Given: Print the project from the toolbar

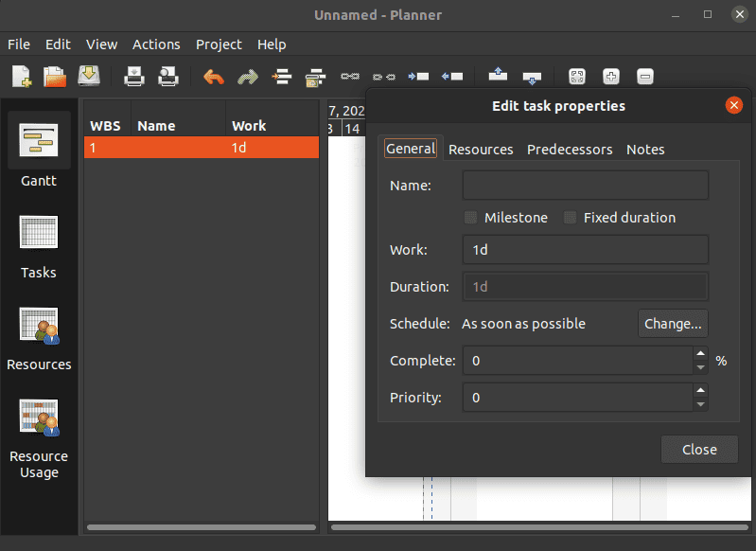Looking at the screenshot, I should tap(134, 77).
